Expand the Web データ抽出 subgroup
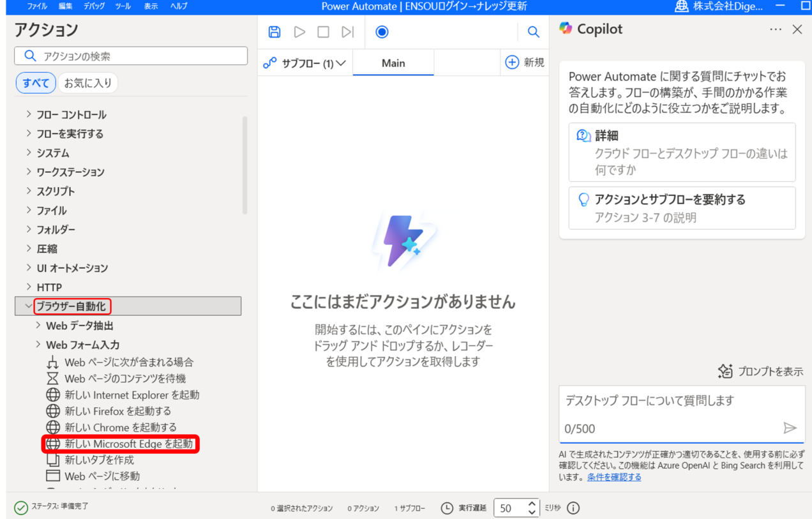This screenshot has width=812, height=519. (x=38, y=326)
